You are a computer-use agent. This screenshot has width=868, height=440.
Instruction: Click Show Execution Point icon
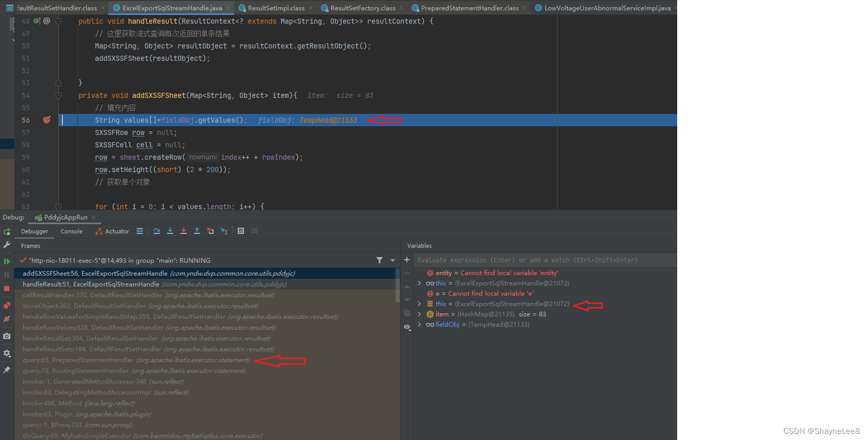[140, 231]
